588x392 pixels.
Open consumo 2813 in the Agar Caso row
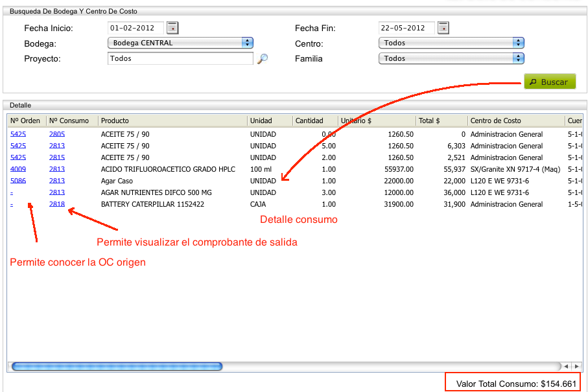click(57, 181)
